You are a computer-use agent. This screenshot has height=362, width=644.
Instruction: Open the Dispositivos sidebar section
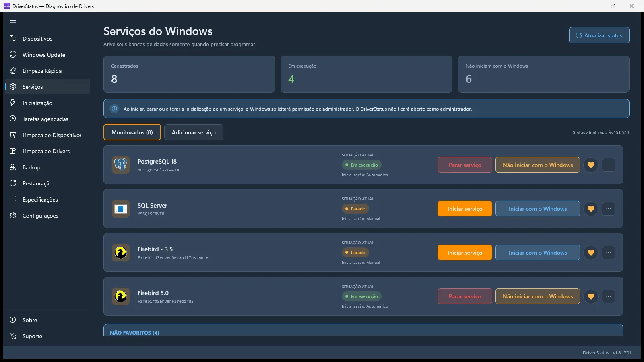(47, 39)
